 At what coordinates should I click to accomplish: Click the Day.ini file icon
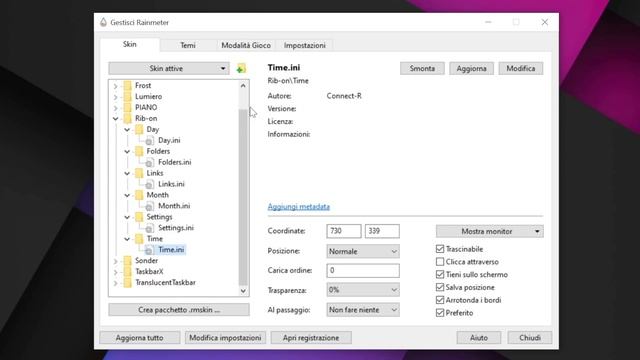tap(150, 140)
